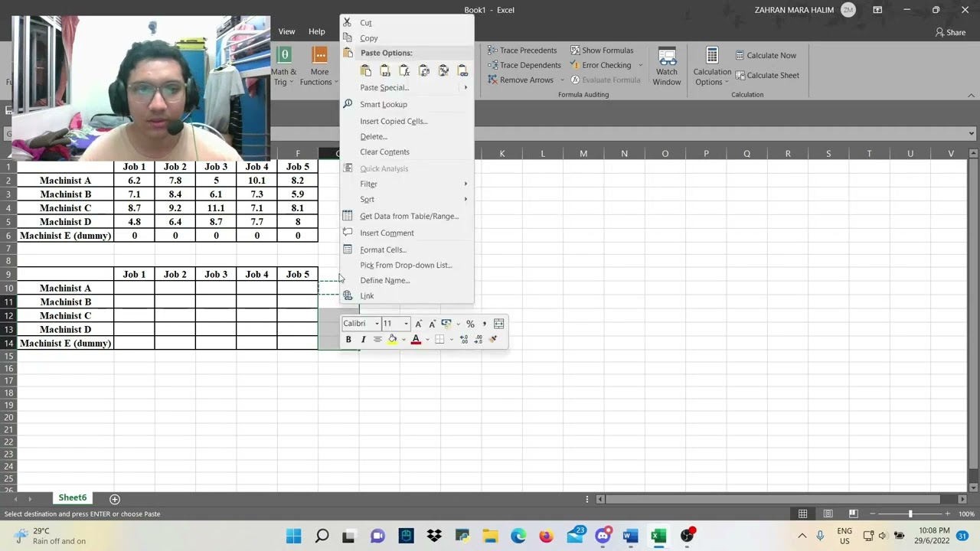
Task: Select the Sheet6 tab
Action: [x=73, y=498]
